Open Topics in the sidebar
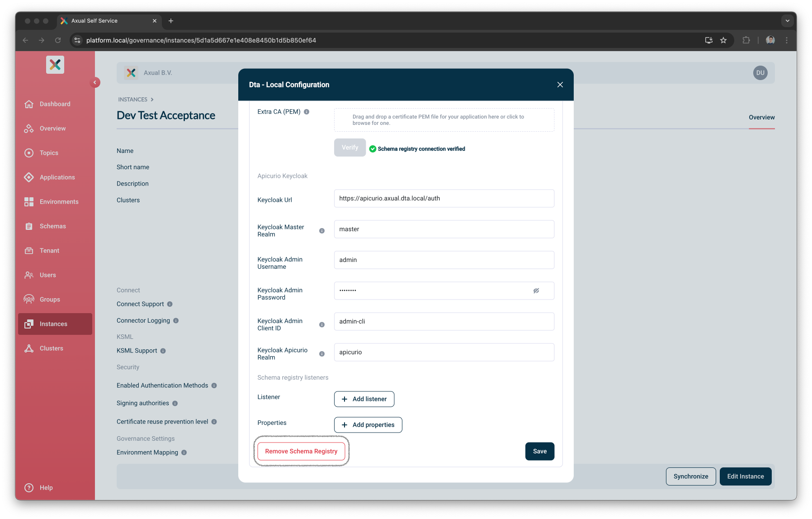 click(55, 153)
